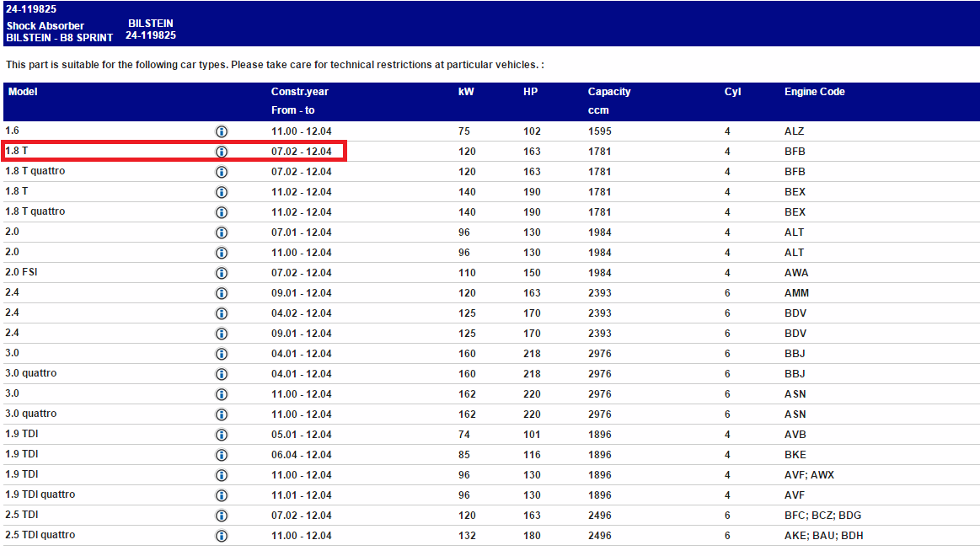Click the 'From - to' subheader
Viewport: 980px width, 556px height.
point(292,110)
